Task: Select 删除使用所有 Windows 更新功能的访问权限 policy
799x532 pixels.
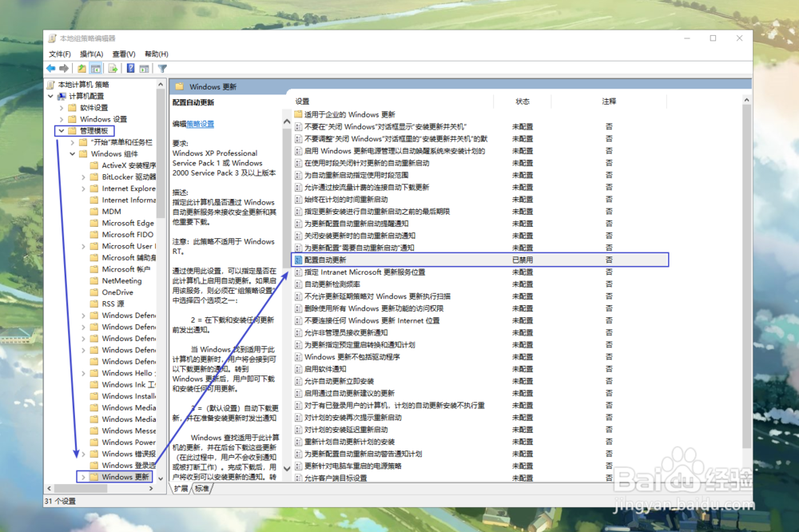Action: 374,308
